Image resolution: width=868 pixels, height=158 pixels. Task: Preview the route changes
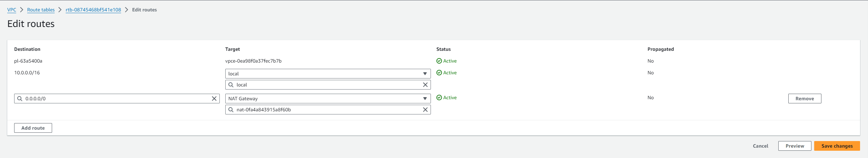[795, 146]
